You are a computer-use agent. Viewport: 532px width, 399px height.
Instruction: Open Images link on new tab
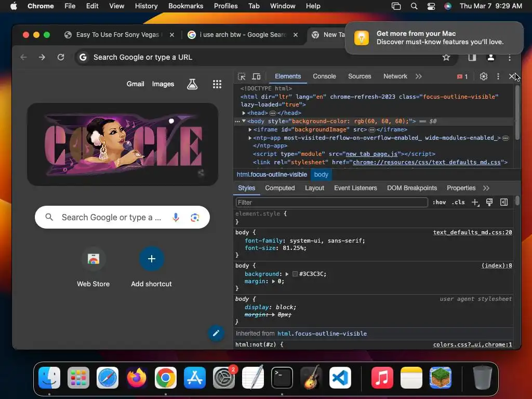163,84
